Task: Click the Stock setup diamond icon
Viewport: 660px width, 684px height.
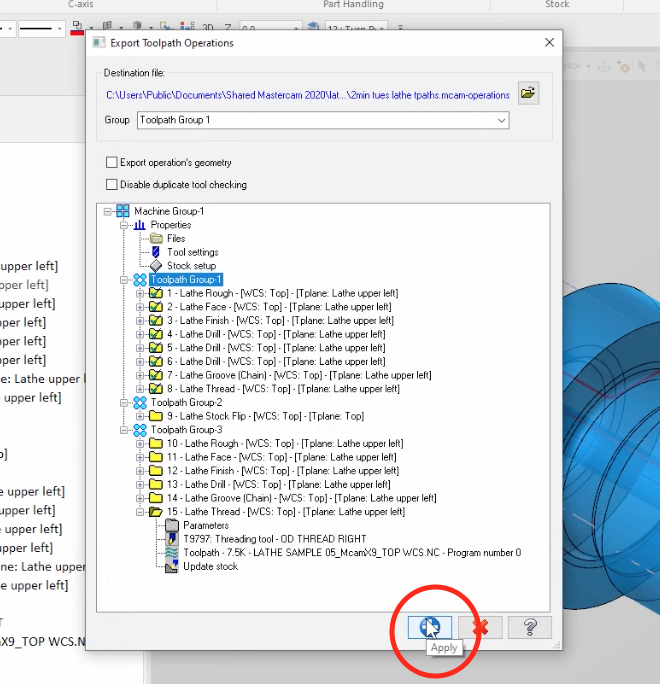Action: pos(156,266)
